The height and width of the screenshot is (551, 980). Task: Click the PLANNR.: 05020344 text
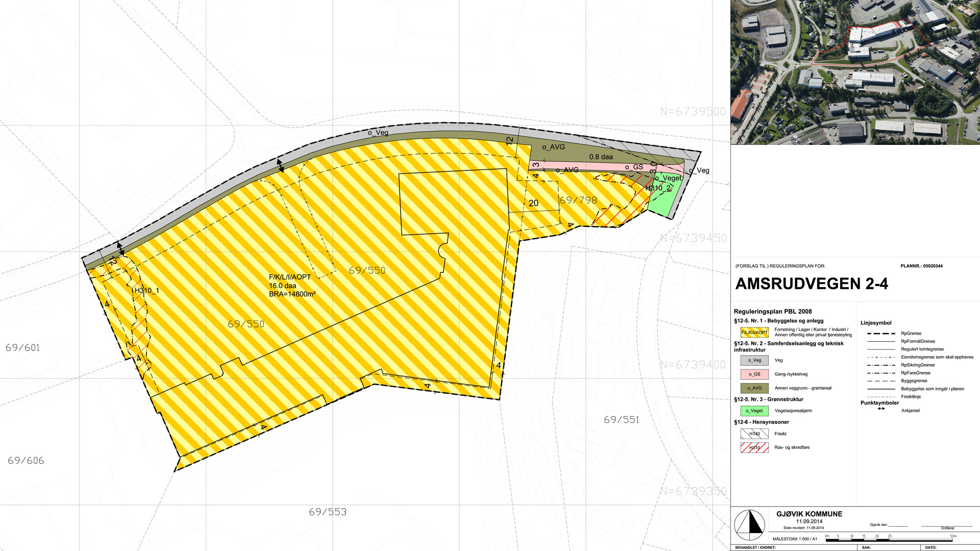tap(921, 266)
